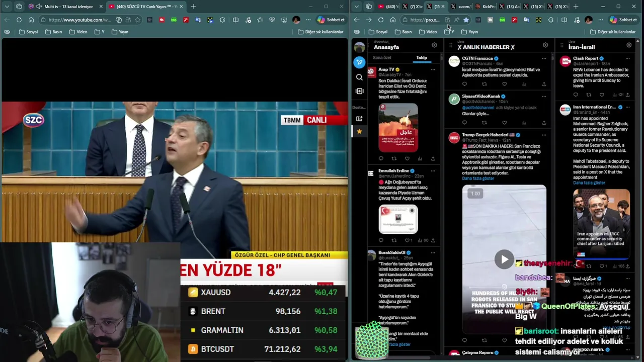Open more options for CGTN Fransızca post
This screenshot has height=362, width=644.
pos(544,58)
